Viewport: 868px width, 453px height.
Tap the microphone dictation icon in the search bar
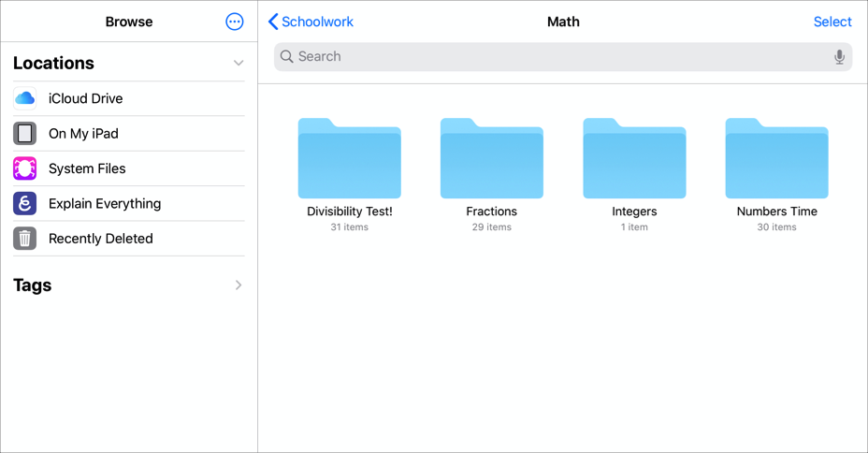click(839, 56)
